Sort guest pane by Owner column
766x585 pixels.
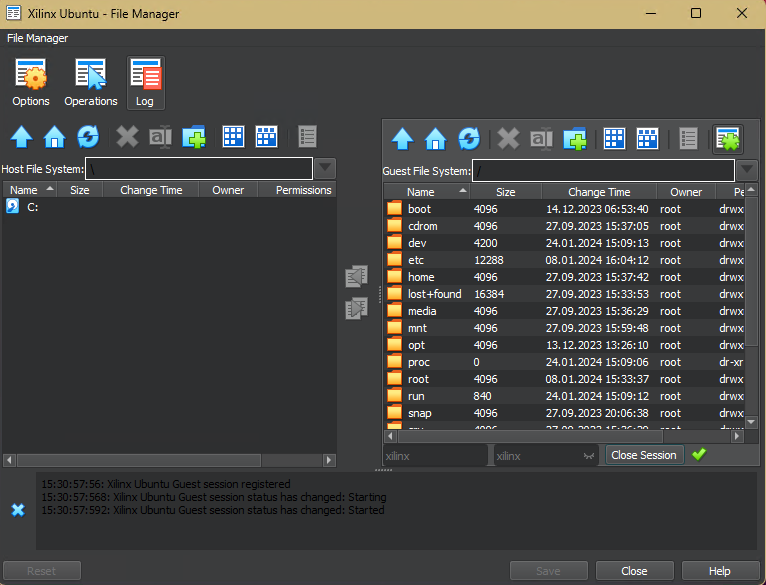tap(686, 192)
